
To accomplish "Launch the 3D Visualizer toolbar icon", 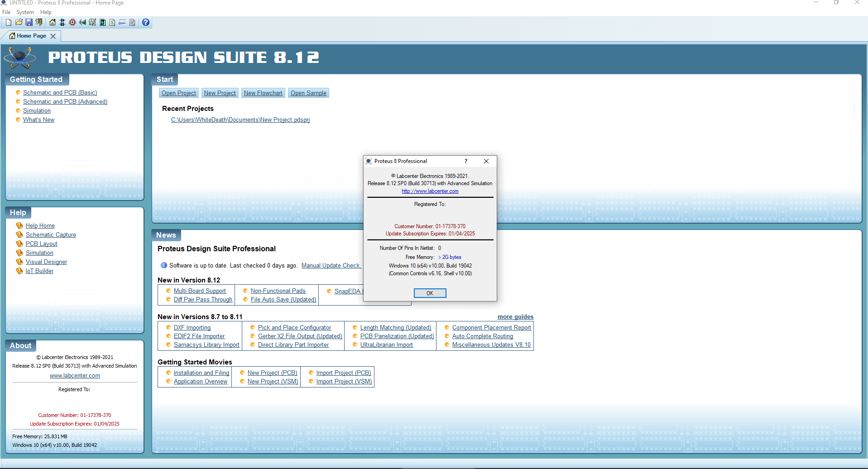I will click(82, 22).
